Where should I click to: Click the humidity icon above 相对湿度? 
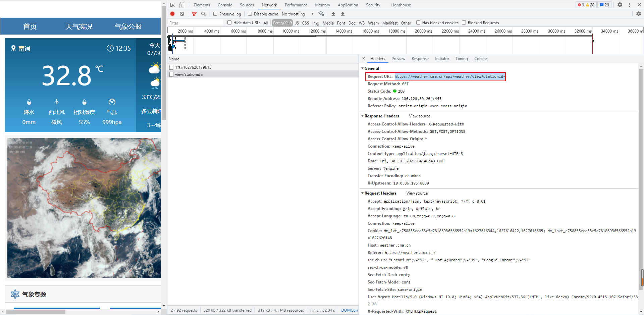(84, 102)
